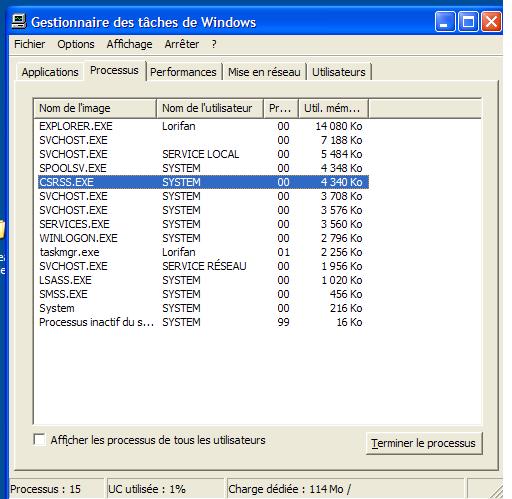Image resolution: width=512 pixels, height=499 pixels.
Task: Select the LSASS.EXE process row
Action: coord(203,280)
